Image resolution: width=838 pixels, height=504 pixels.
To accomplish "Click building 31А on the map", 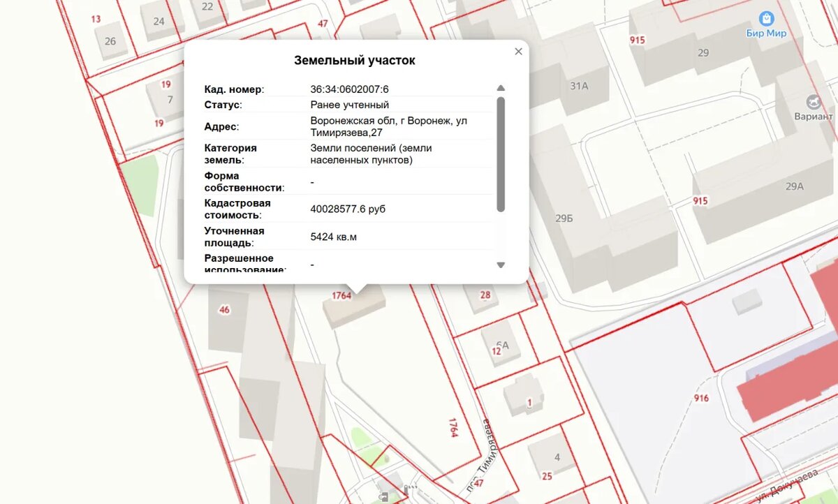I will pyautogui.click(x=579, y=87).
